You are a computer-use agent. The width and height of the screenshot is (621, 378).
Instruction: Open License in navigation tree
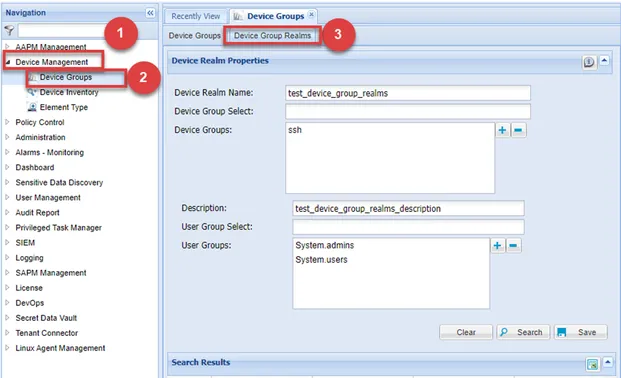coord(29,288)
